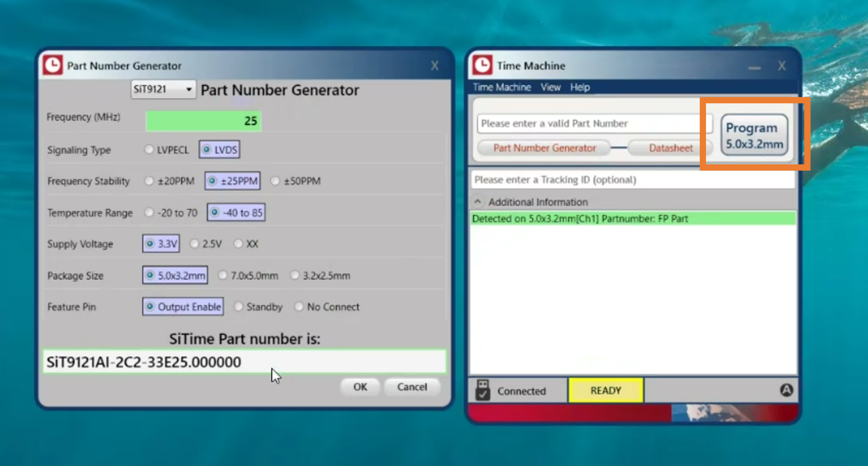Pick 5.0x3.2mm package size

click(x=175, y=275)
